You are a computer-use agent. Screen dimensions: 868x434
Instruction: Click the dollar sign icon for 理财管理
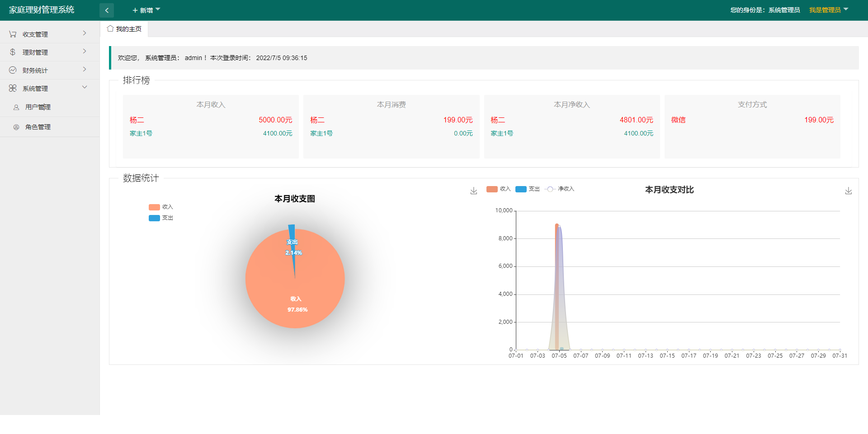(x=13, y=52)
